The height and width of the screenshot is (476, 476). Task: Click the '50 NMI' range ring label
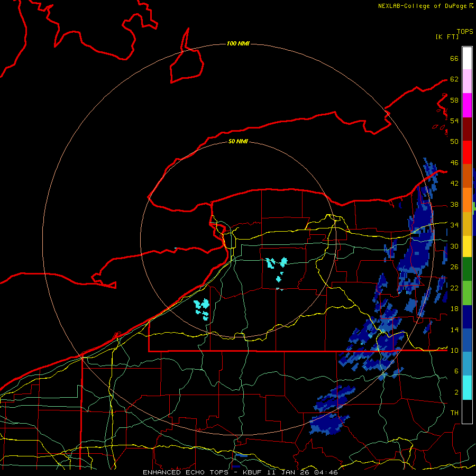(238, 141)
